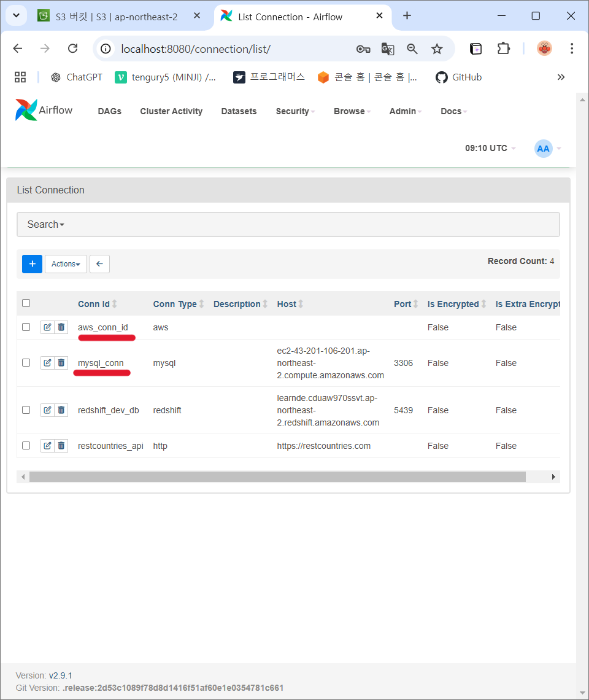The height and width of the screenshot is (700, 589).
Task: Open the mysql_conn connection link
Action: tap(102, 362)
